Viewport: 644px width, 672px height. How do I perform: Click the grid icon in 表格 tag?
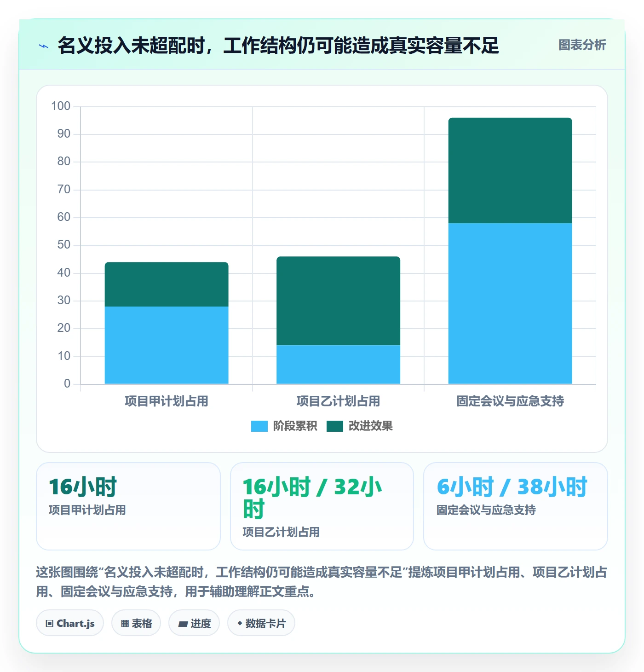[x=125, y=624]
